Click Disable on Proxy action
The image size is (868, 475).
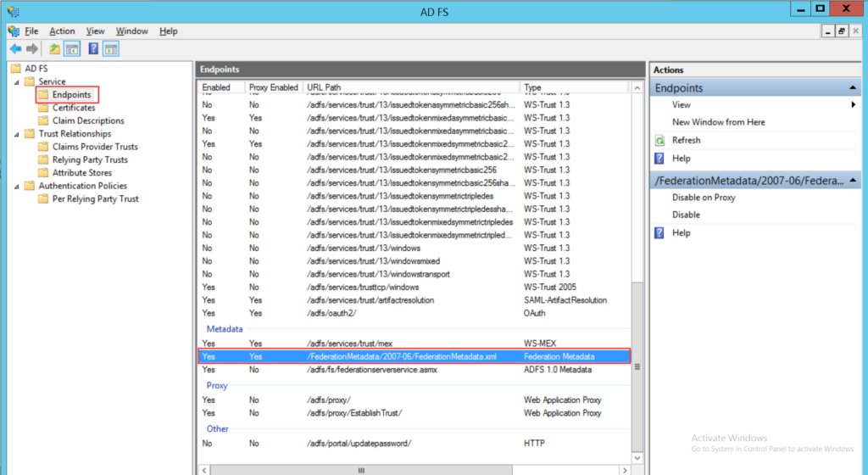704,198
